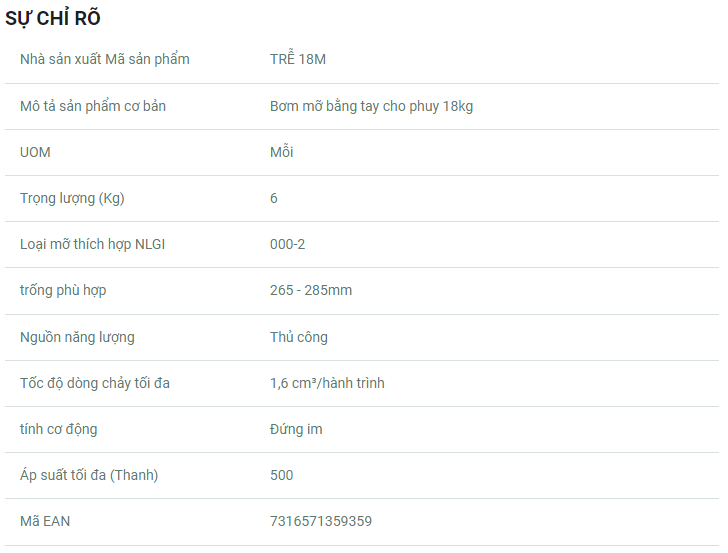Click the "Mô tả sản phẩm cơ bản" label
Viewport: 728px width, 553px height.
93,106
